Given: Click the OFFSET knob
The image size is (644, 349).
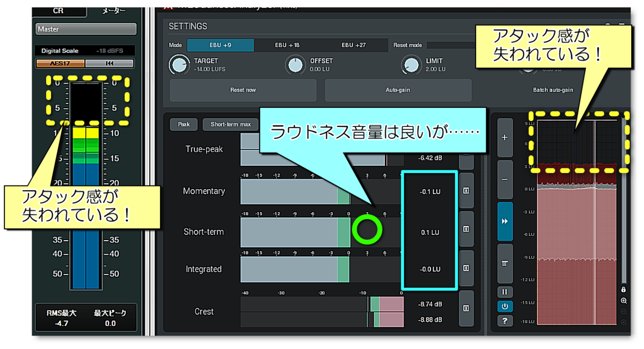Looking at the screenshot, I should [295, 65].
